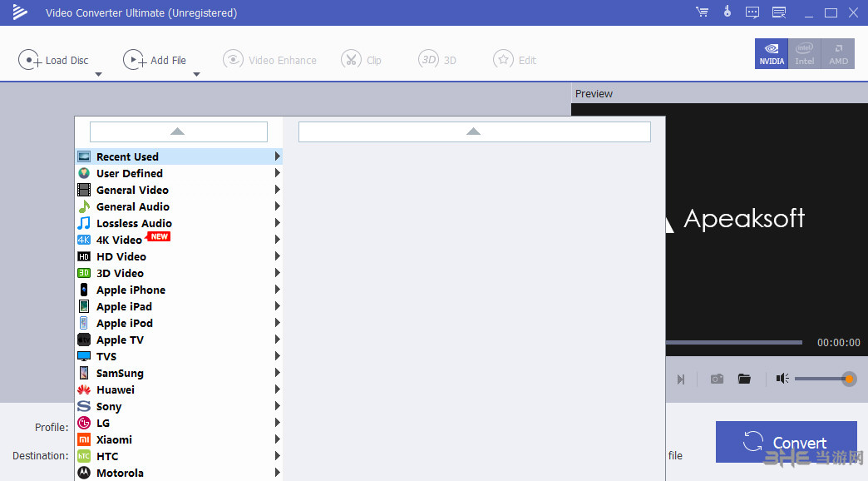
Task: Open the Add File dropdown arrow
Action: point(196,75)
